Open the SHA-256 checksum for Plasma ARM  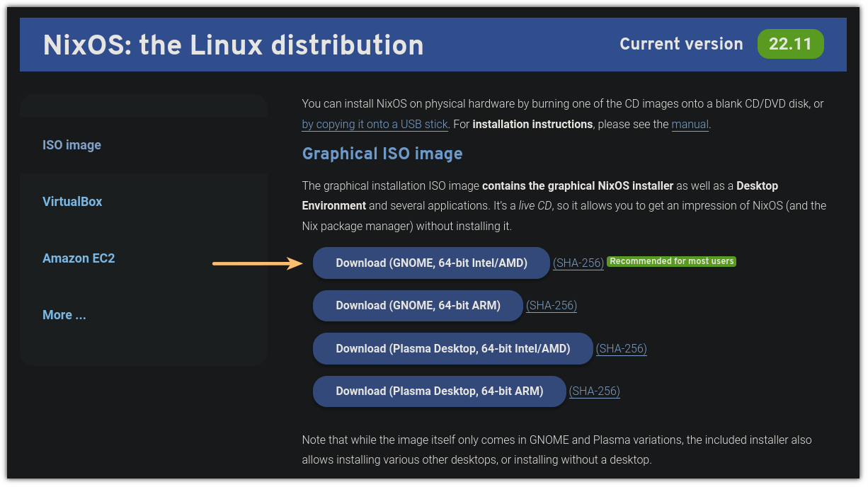pyautogui.click(x=594, y=391)
